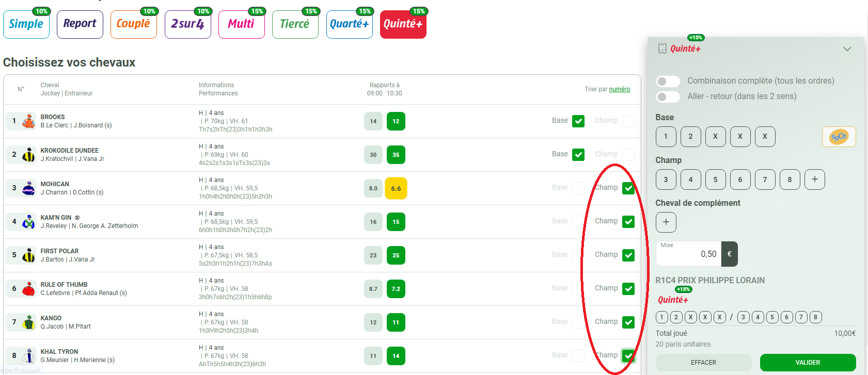
Task: Select the Tiercé bet type tab
Action: click(295, 24)
